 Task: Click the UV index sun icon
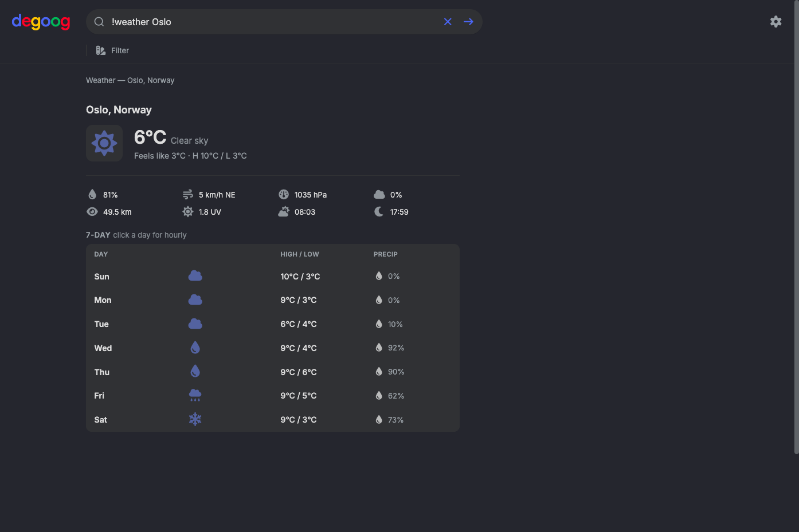pyautogui.click(x=188, y=212)
